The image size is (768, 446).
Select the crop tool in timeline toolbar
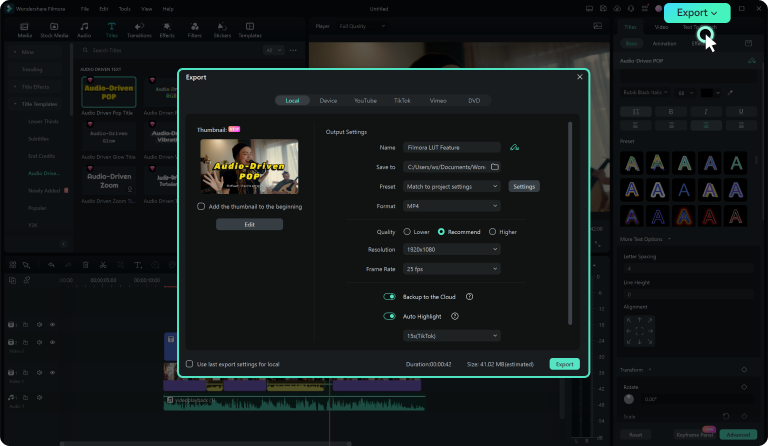[x=120, y=265]
